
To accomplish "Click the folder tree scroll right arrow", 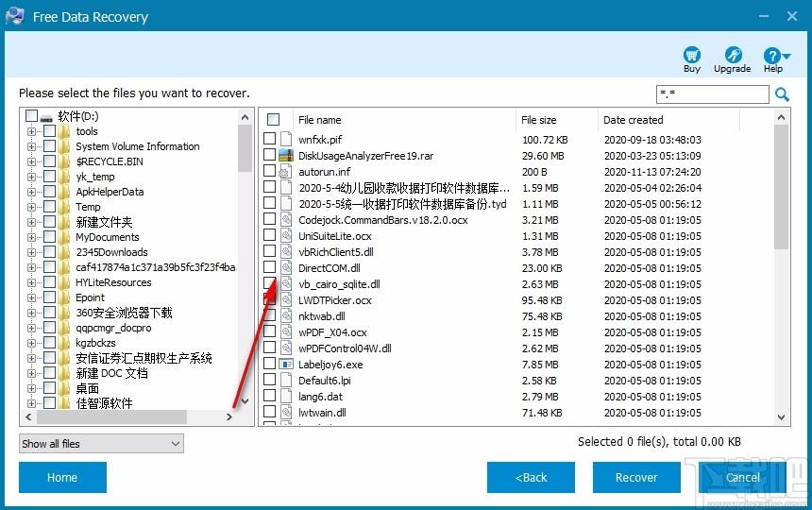I will coord(229,416).
